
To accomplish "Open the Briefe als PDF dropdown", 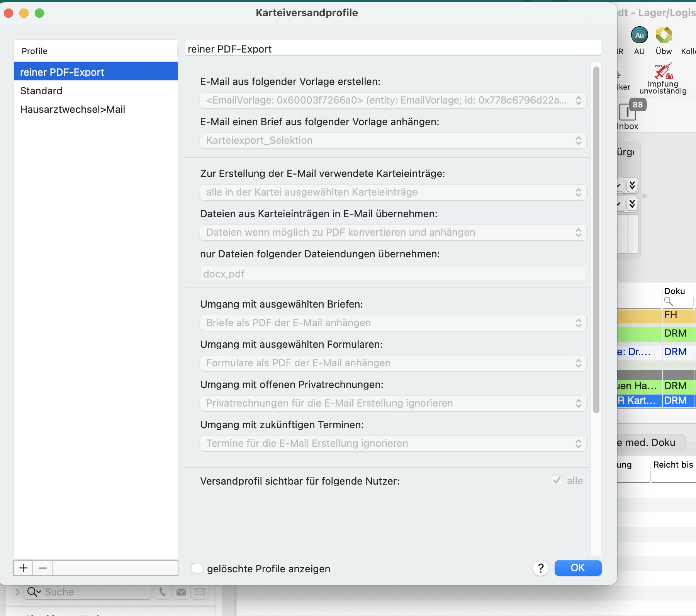I will pos(393,323).
